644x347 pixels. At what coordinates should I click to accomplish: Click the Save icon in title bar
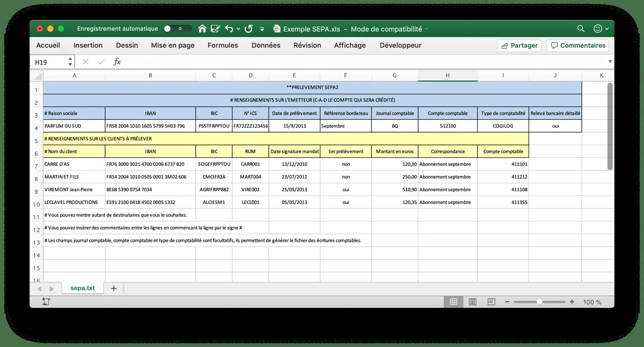[x=216, y=29]
